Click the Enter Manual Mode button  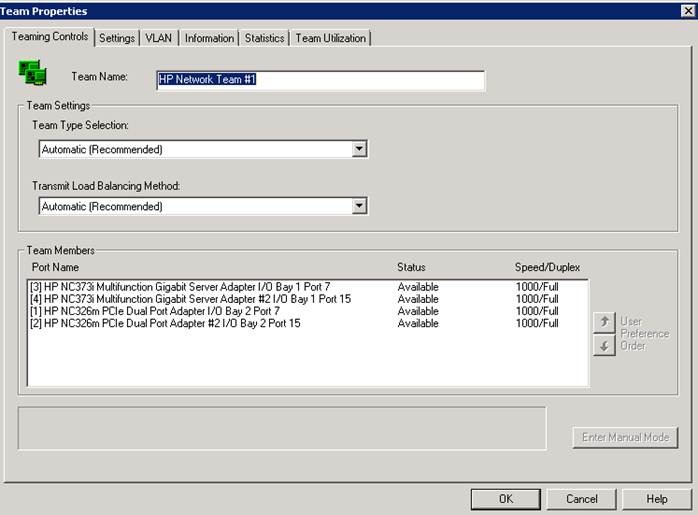tap(625, 437)
